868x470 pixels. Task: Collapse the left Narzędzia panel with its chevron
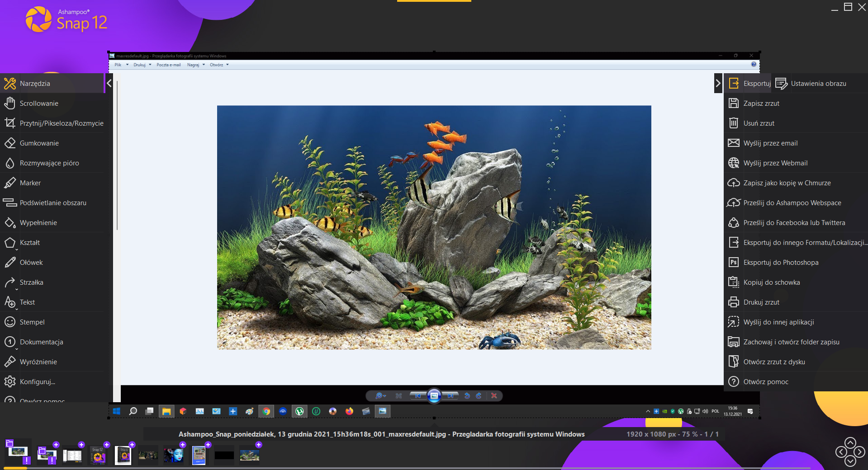[109, 84]
